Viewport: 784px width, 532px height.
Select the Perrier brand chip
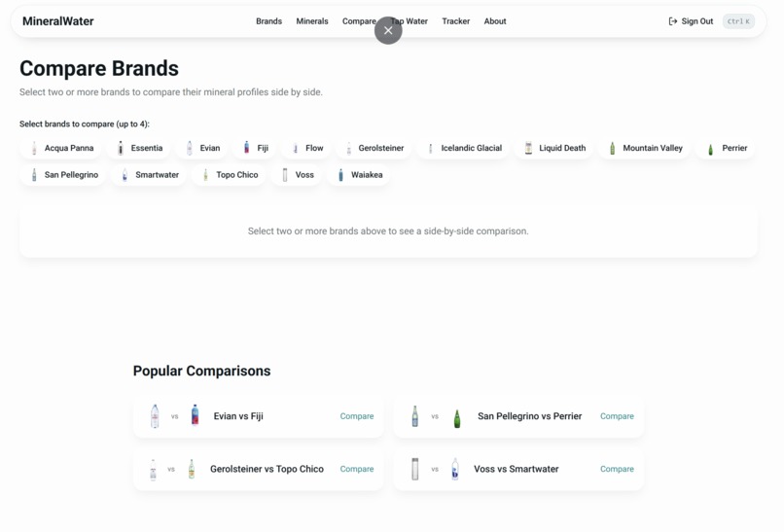726,148
